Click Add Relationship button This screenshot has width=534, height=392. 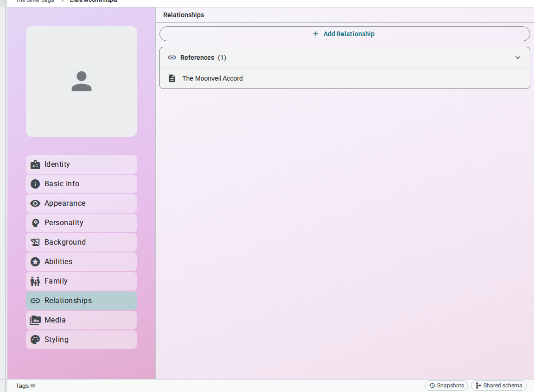(345, 34)
